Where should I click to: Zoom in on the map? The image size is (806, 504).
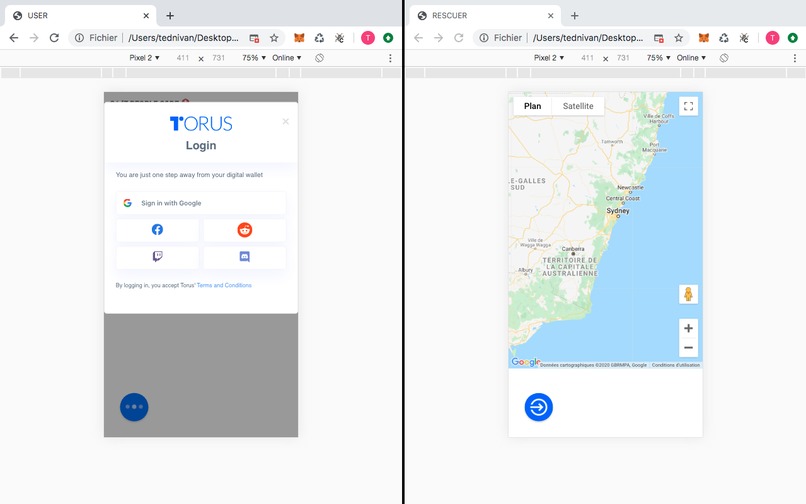click(x=688, y=328)
